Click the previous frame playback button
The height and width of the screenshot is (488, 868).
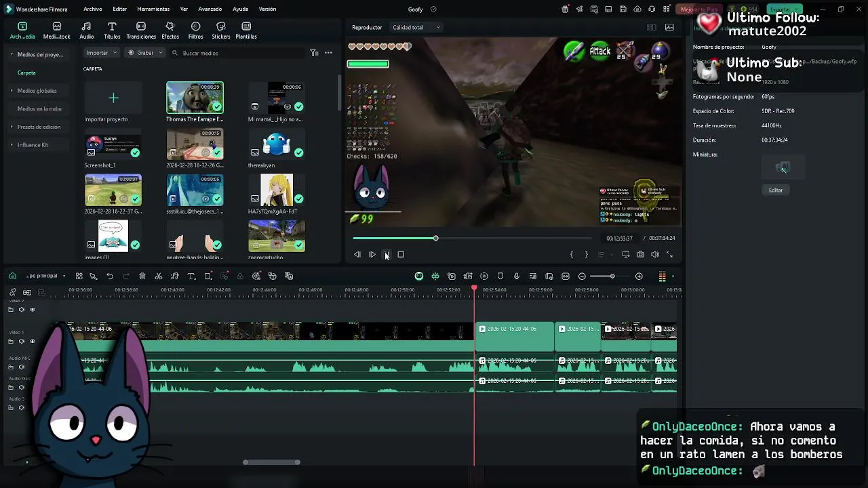357,254
